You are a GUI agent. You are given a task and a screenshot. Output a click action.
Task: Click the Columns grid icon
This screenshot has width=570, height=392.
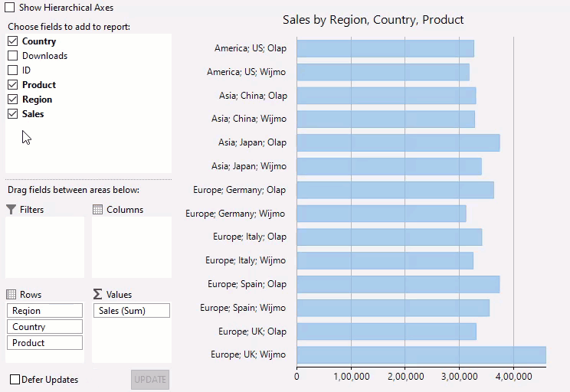point(97,210)
